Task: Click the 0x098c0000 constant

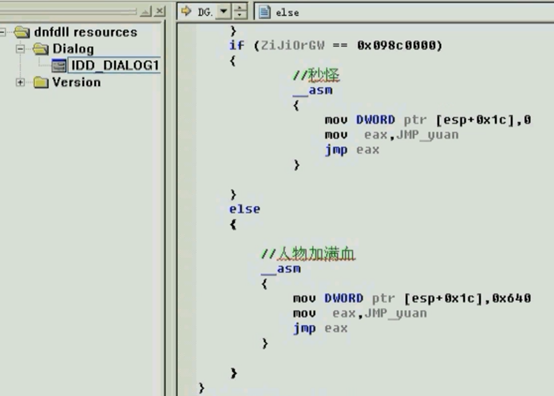Action: [396, 45]
